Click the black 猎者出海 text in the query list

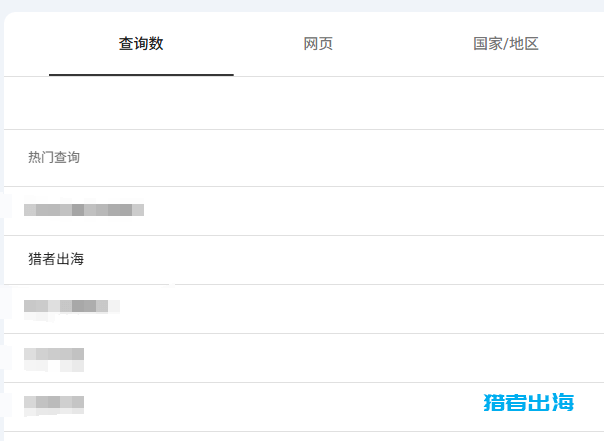tap(56, 260)
